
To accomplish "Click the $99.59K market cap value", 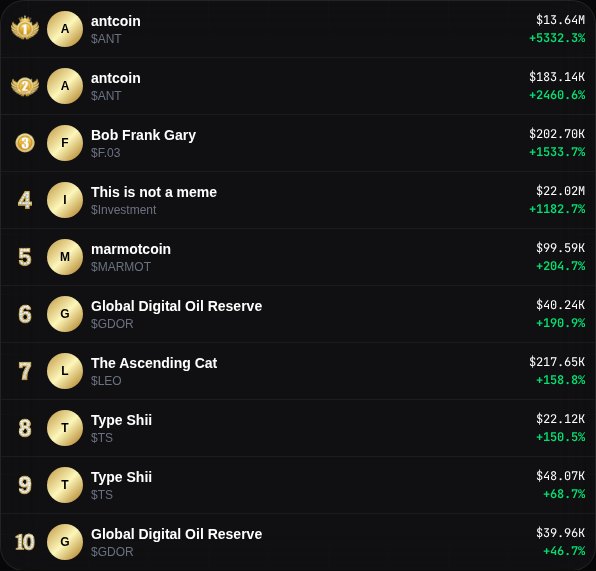I will [x=561, y=248].
